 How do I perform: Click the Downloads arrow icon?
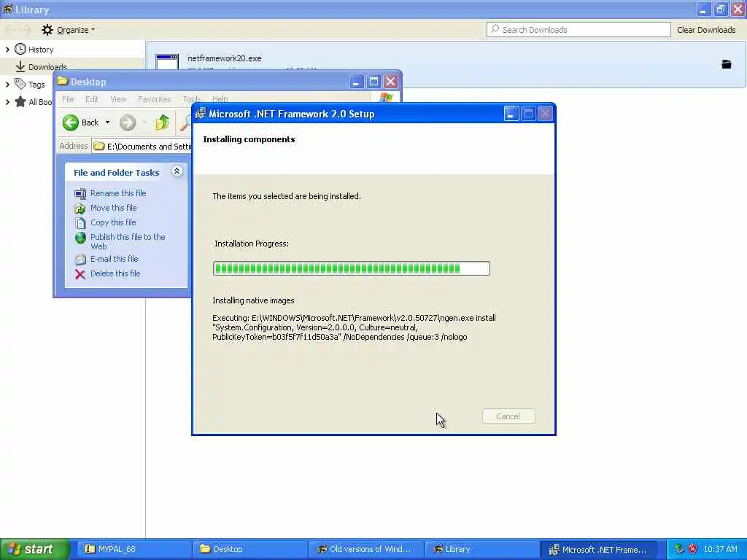point(20,66)
